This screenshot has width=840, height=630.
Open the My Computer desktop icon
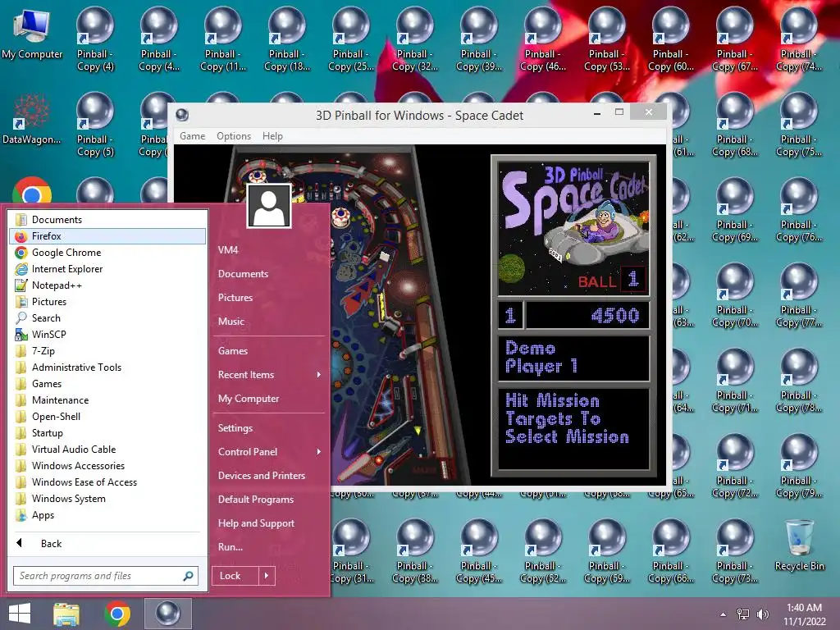pyautogui.click(x=32, y=34)
